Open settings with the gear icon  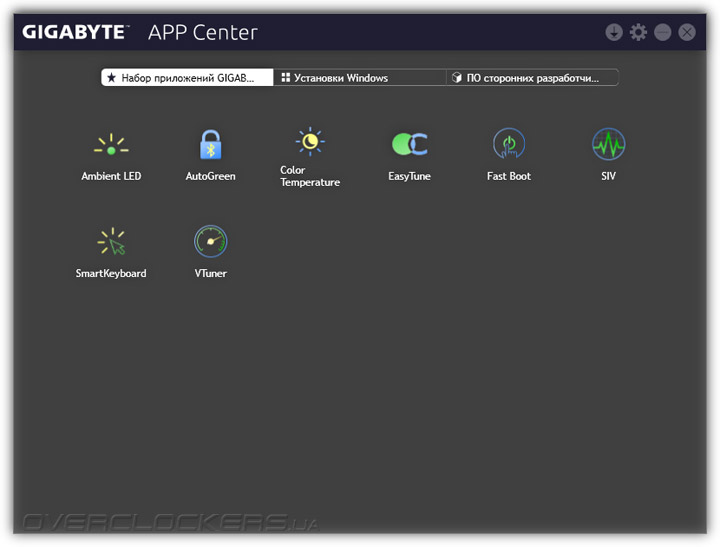pos(639,32)
